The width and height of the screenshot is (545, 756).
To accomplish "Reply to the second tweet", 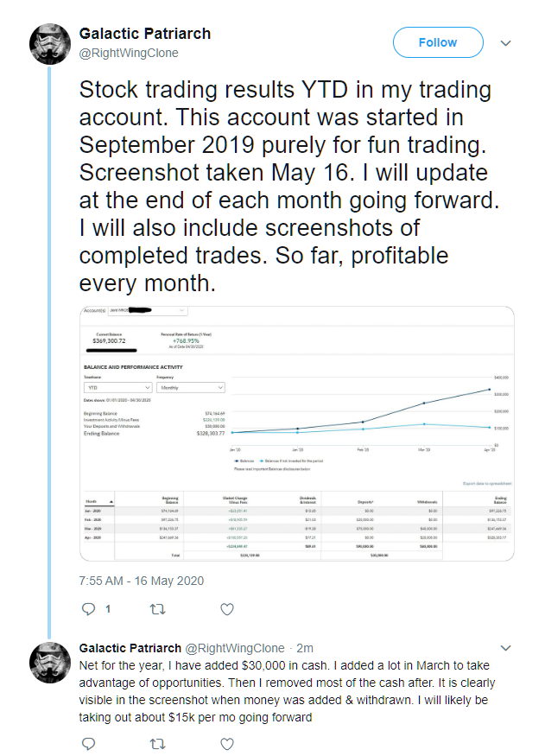I will 87,742.
